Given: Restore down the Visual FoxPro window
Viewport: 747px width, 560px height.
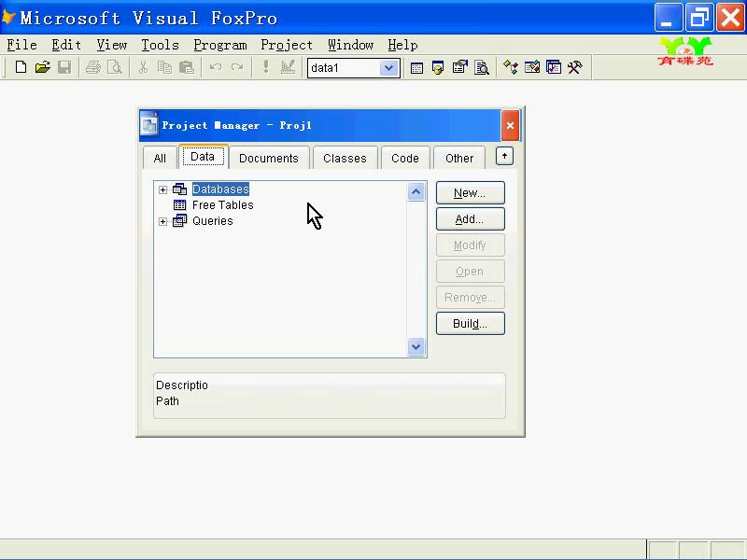Looking at the screenshot, I should click(x=698, y=18).
